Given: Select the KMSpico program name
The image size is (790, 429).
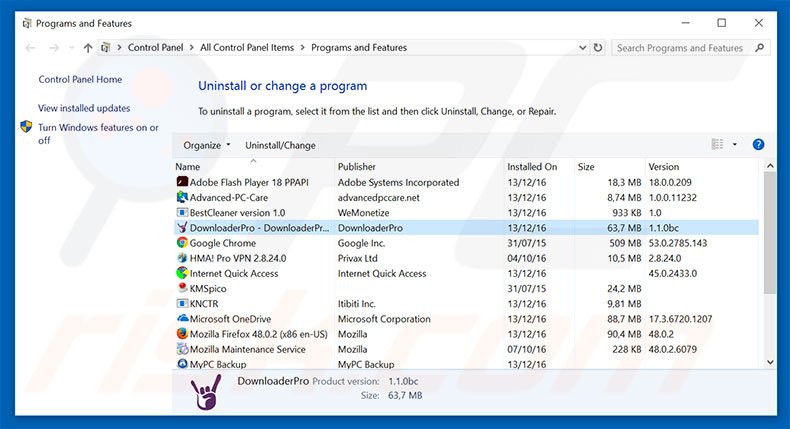Looking at the screenshot, I should [x=208, y=288].
